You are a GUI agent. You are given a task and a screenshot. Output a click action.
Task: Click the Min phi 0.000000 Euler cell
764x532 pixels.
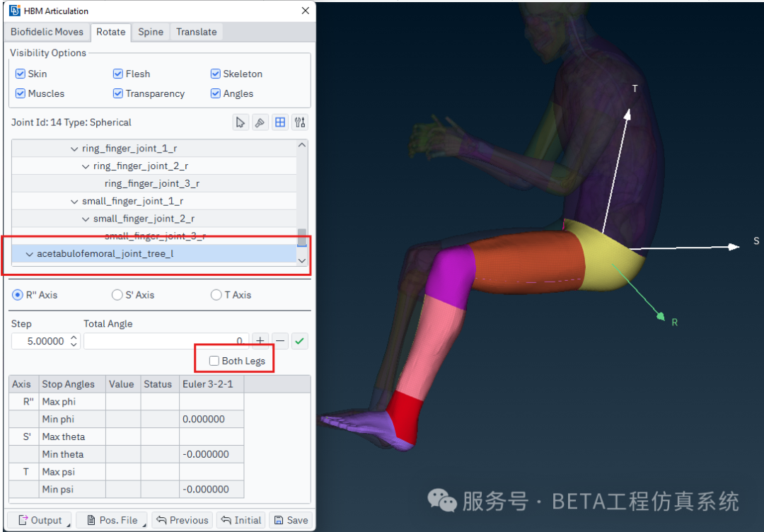click(x=212, y=419)
